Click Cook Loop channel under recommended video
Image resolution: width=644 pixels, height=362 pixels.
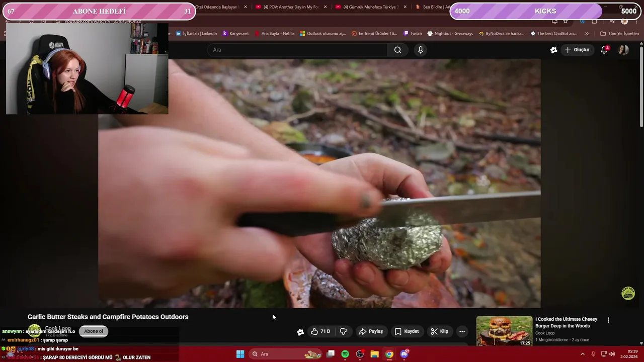(545, 333)
